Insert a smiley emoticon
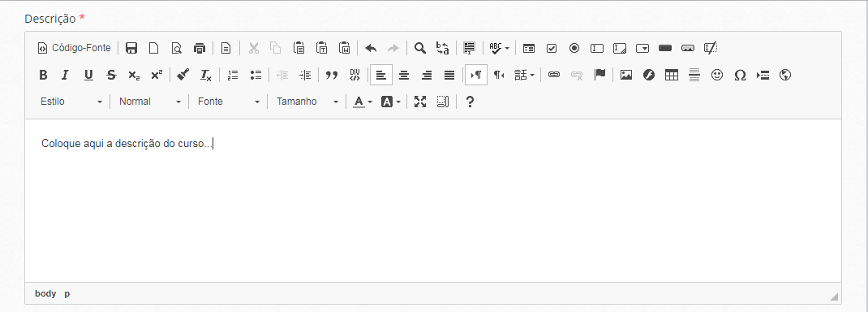This screenshot has width=868, height=312. pos(717,75)
